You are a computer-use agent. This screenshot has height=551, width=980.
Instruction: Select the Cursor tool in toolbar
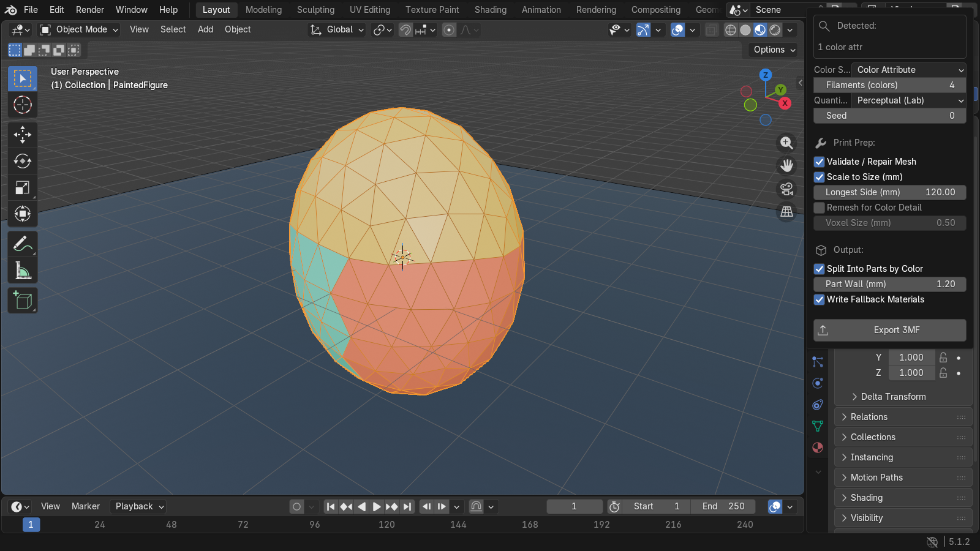[x=23, y=105]
